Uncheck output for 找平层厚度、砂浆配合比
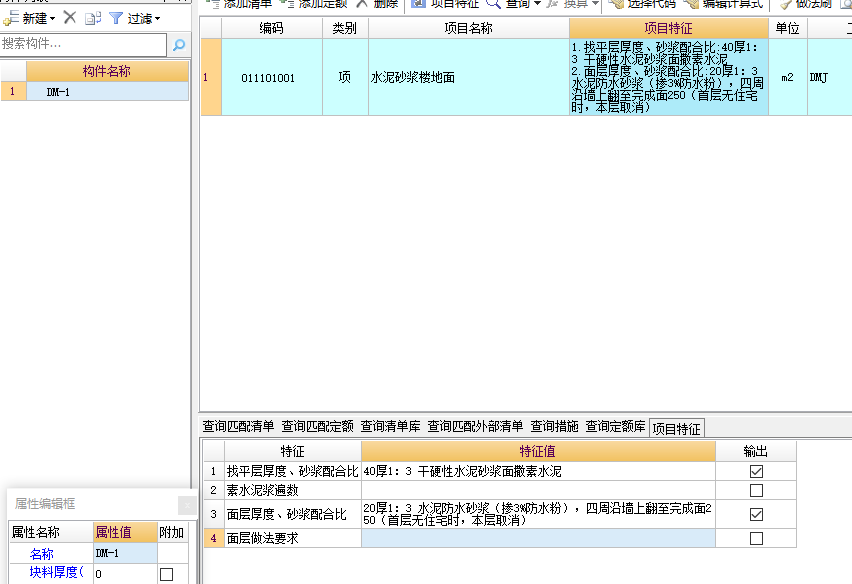Viewport: 852px width, 584px height. pyautogui.click(x=756, y=472)
